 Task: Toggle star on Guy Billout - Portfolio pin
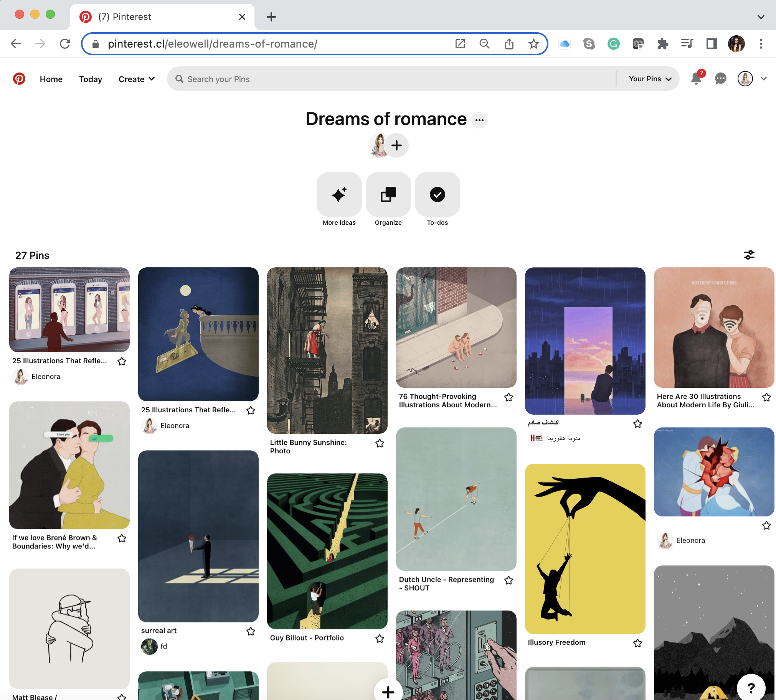click(379, 639)
